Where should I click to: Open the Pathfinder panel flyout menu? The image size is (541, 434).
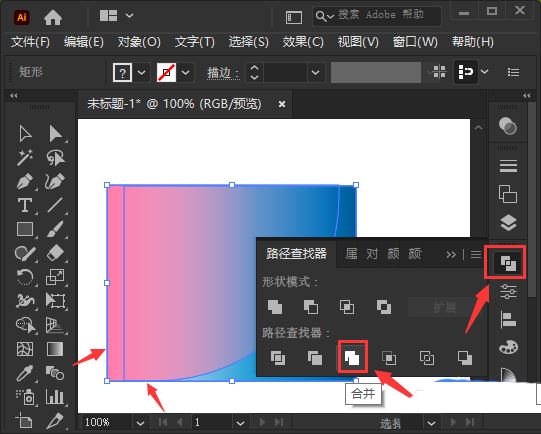pyautogui.click(x=476, y=255)
